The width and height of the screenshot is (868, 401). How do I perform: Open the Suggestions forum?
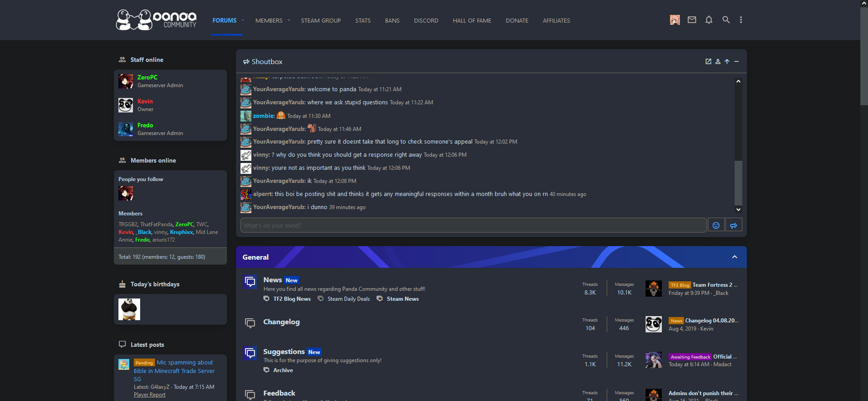point(284,351)
